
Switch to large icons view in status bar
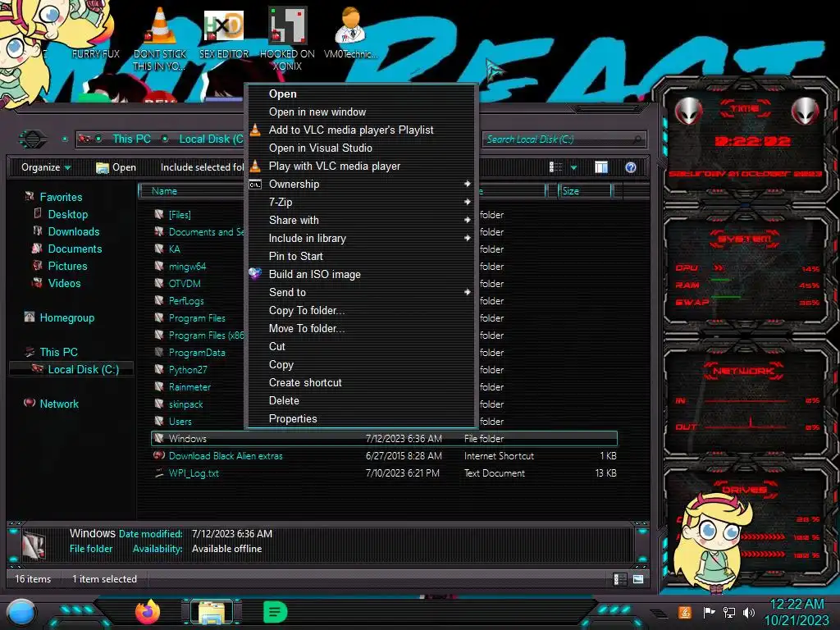click(x=637, y=579)
